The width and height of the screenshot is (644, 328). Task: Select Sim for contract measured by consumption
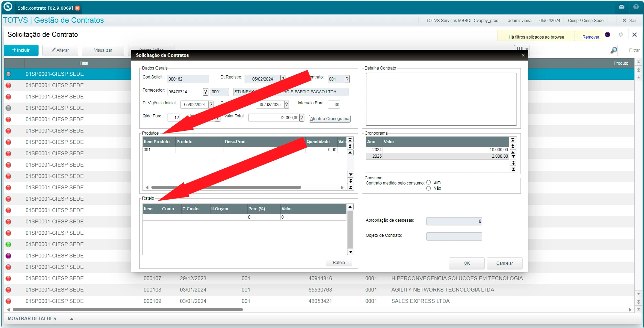pyautogui.click(x=429, y=182)
